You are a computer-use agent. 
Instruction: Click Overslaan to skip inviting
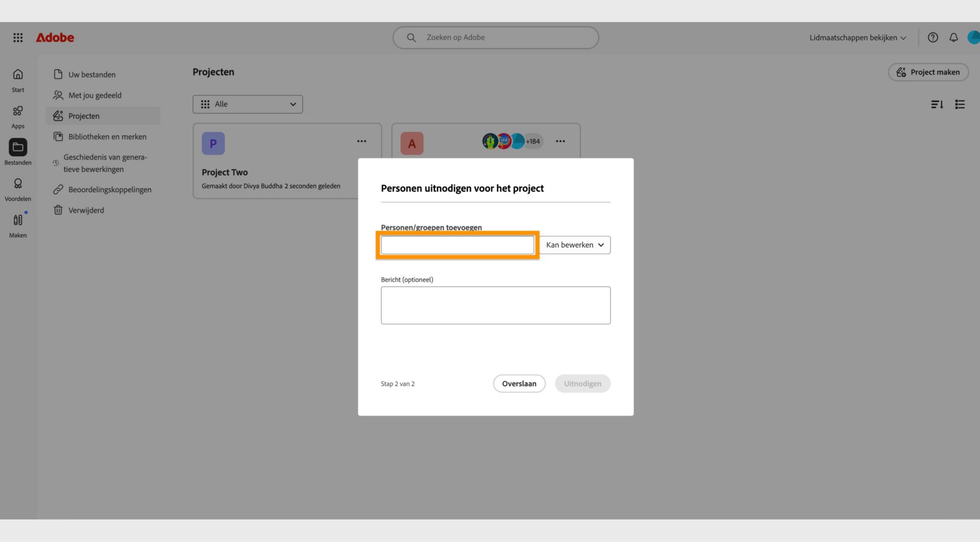[x=519, y=384]
